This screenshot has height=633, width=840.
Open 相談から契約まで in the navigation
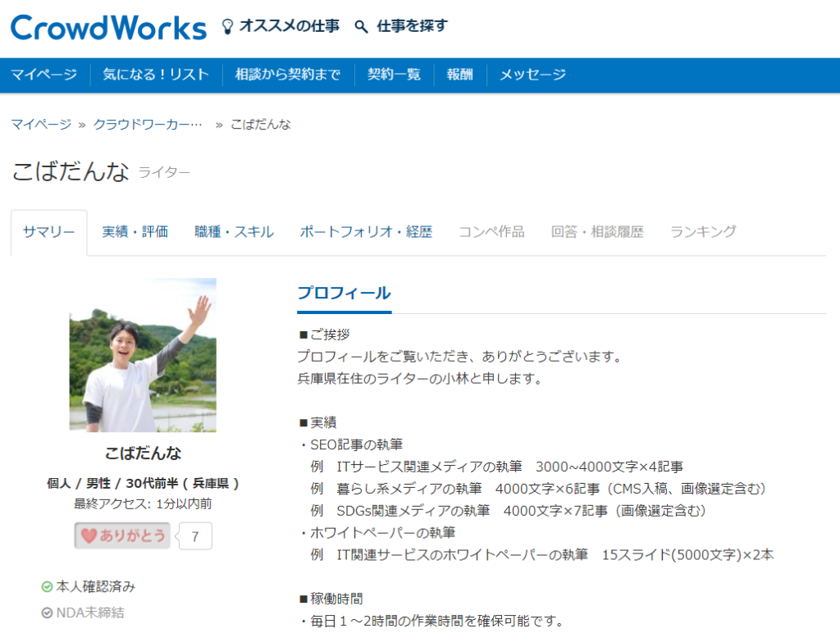coord(285,74)
